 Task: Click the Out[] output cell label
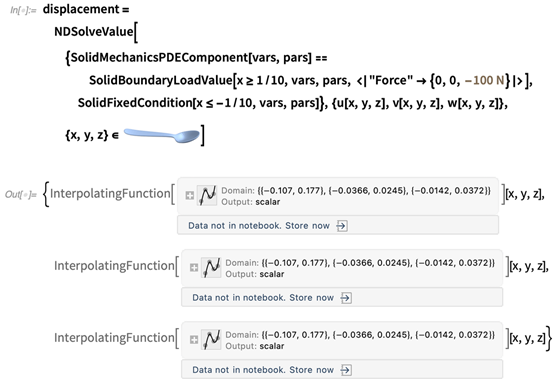point(20,194)
